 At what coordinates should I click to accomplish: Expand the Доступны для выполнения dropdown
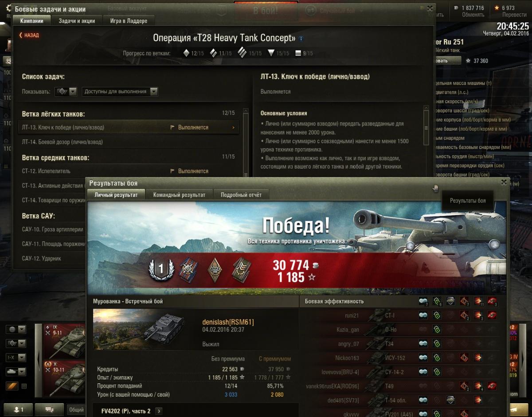coord(120,91)
